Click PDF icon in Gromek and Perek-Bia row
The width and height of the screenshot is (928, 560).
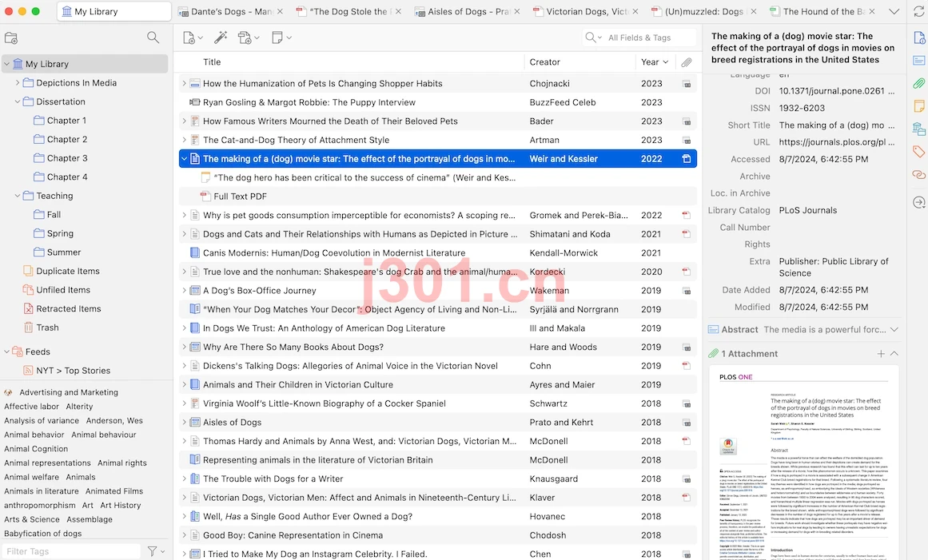[x=687, y=215]
